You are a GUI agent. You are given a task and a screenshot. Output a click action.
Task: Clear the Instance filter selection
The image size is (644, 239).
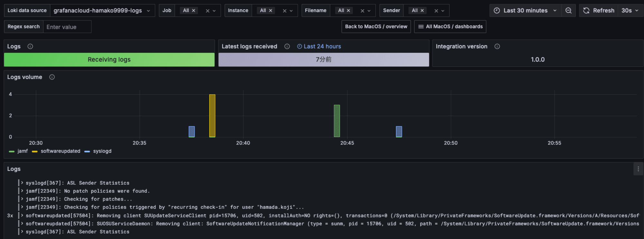(284, 11)
